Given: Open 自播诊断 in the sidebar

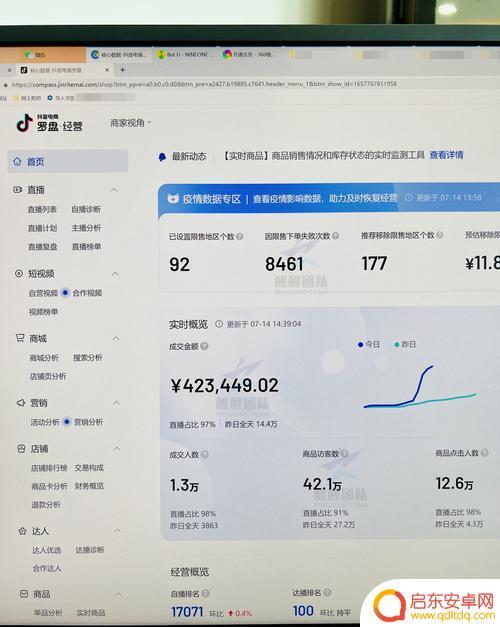Looking at the screenshot, I should pos(86,209).
